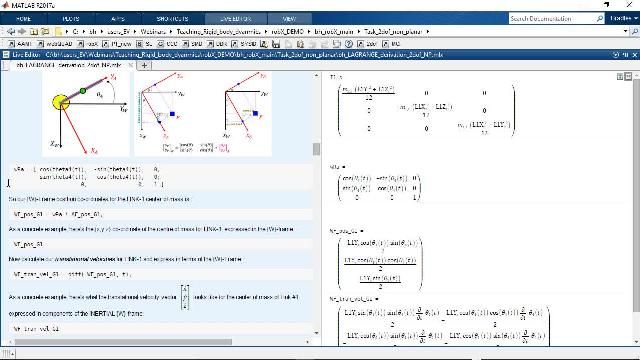Image resolution: width=640 pixels, height=360 pixels.
Task: Search documentation magnifier icon
Action: [x=600, y=18]
